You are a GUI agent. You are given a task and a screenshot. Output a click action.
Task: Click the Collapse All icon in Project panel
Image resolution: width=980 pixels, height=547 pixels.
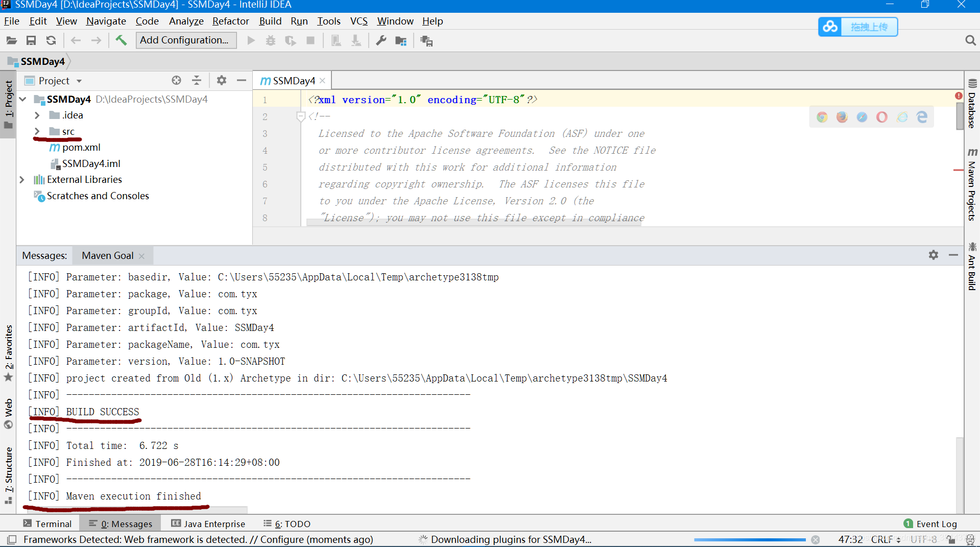click(197, 80)
